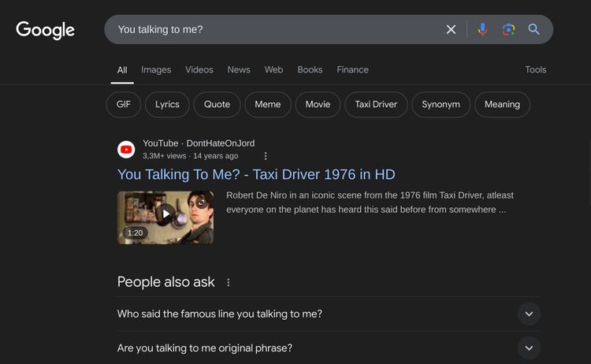Click the YouTube favicon of the result
The width and height of the screenshot is (591, 364).
[x=126, y=150]
